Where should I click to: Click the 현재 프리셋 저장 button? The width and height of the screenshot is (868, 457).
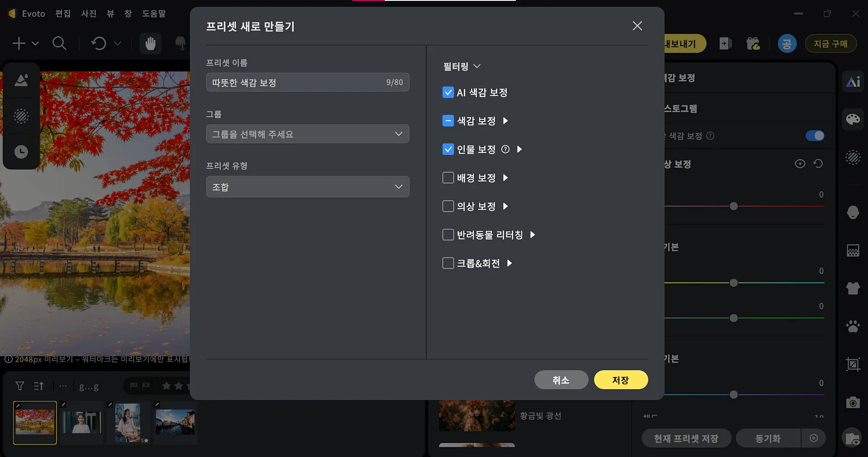point(685,438)
